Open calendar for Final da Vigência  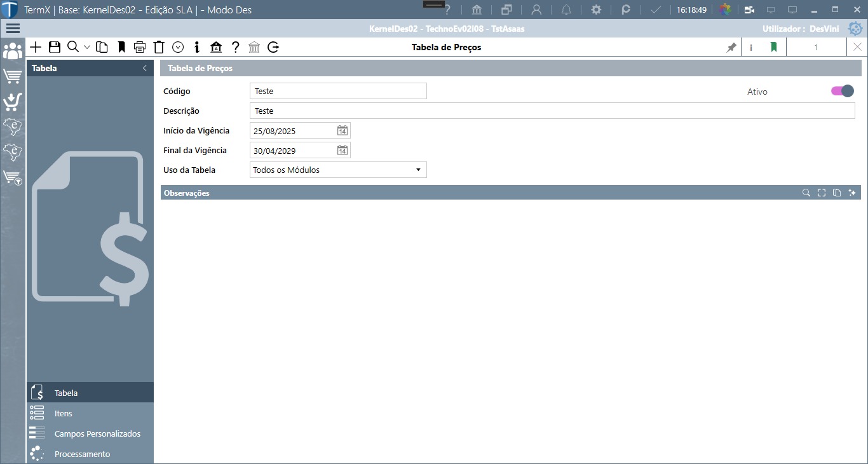coord(342,151)
